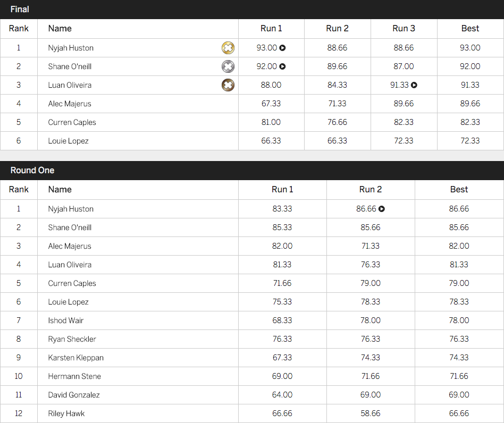Open Ryan Sheckler's name in Round One

click(72, 339)
